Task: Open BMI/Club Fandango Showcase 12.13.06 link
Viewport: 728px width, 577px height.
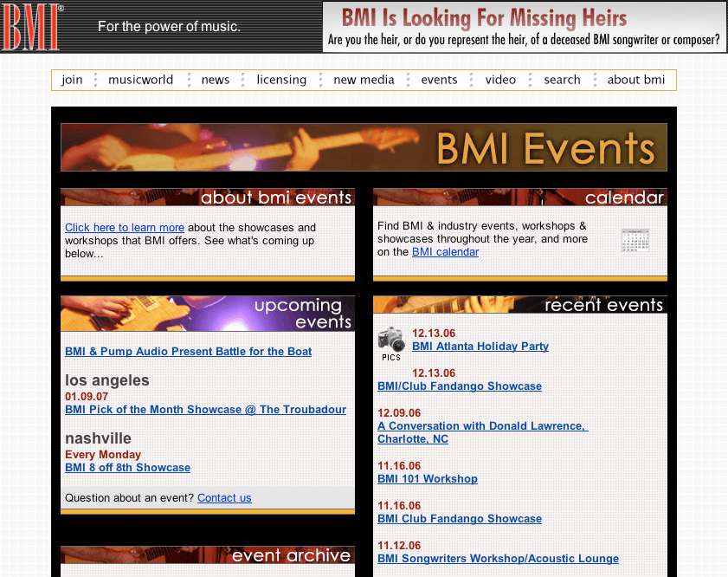Action: tap(460, 386)
